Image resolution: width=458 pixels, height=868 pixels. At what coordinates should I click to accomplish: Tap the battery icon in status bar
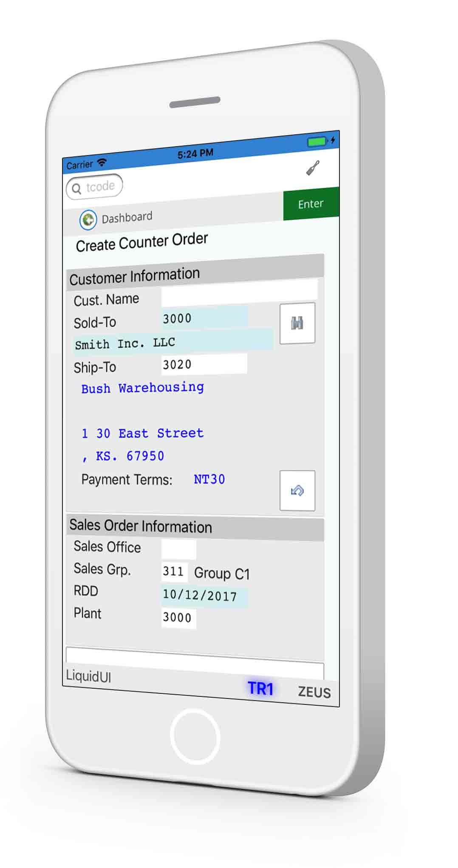tap(317, 141)
